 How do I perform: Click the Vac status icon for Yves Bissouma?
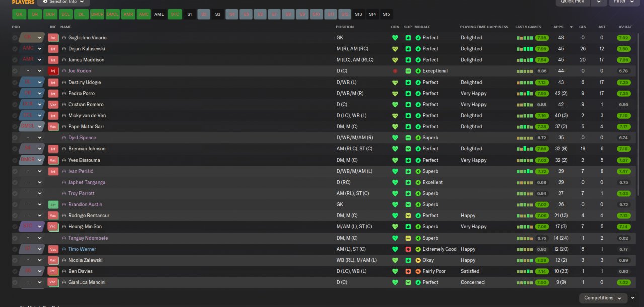(53, 160)
